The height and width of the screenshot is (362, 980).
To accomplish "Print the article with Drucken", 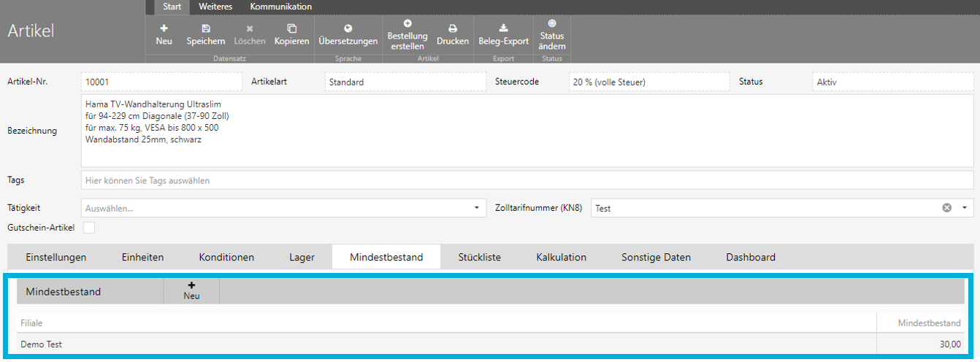I will [453, 34].
